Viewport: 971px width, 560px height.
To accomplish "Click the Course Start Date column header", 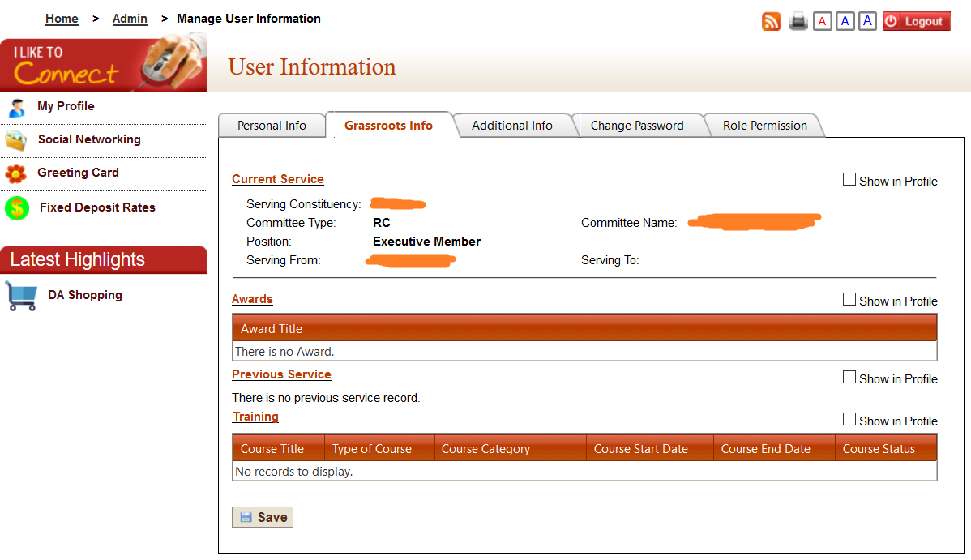I will [640, 449].
